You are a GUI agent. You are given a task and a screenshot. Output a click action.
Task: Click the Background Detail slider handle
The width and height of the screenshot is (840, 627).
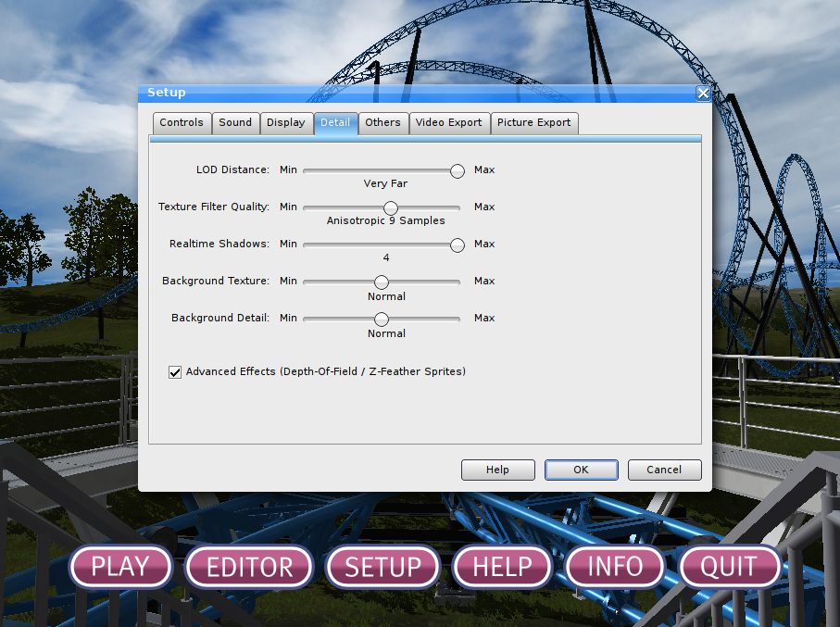point(382,319)
